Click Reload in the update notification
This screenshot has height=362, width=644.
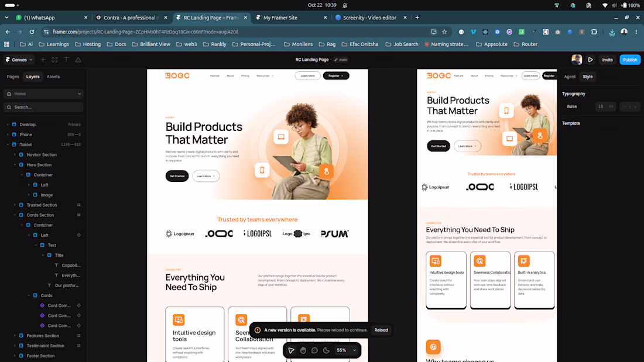coord(381,330)
